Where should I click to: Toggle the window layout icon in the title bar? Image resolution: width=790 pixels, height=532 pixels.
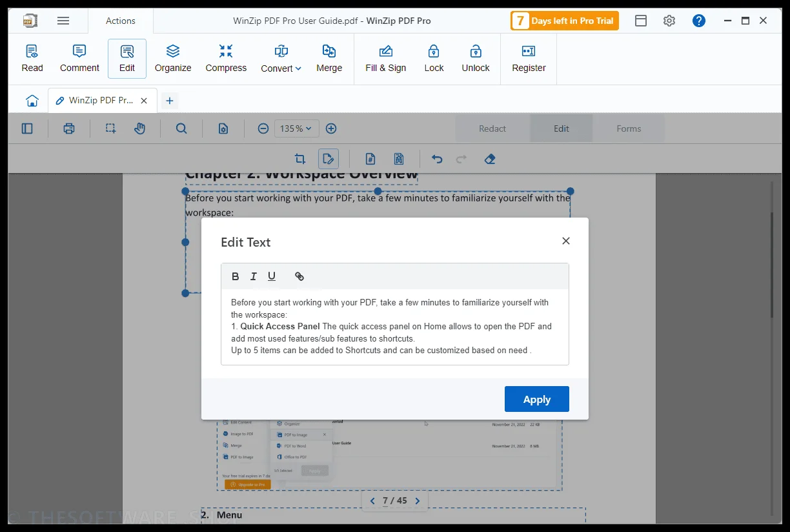[641, 21]
